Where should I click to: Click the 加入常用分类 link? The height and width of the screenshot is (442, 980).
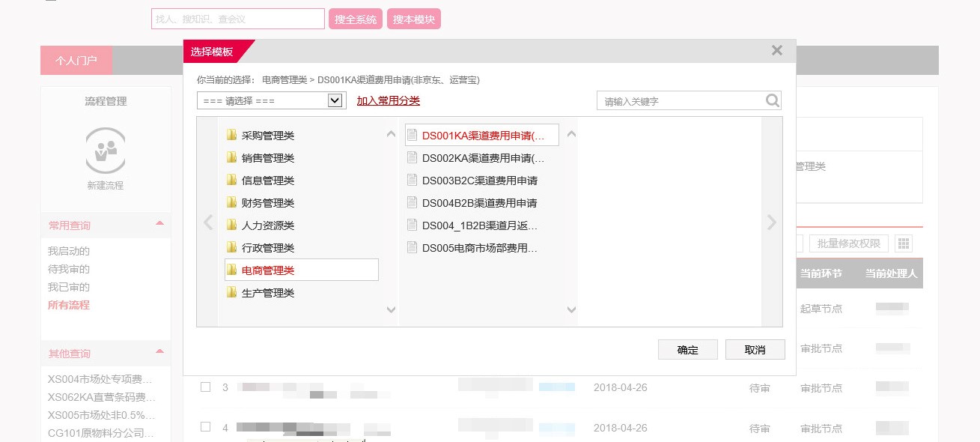[x=388, y=101]
